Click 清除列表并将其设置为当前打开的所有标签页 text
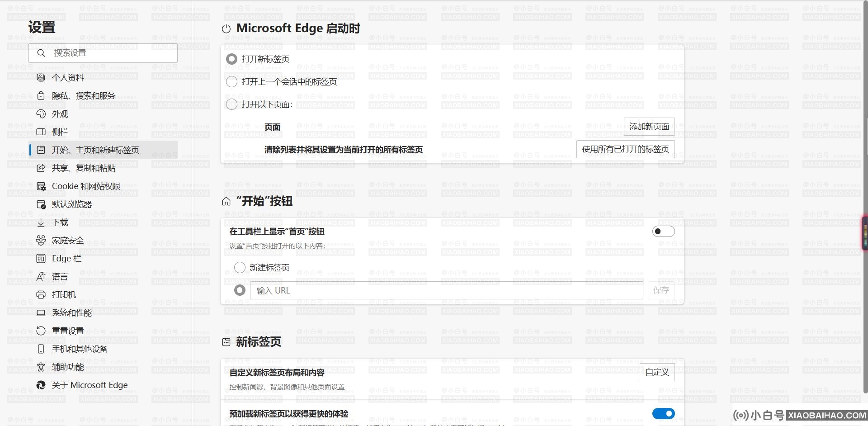The image size is (868, 426). coord(344,149)
